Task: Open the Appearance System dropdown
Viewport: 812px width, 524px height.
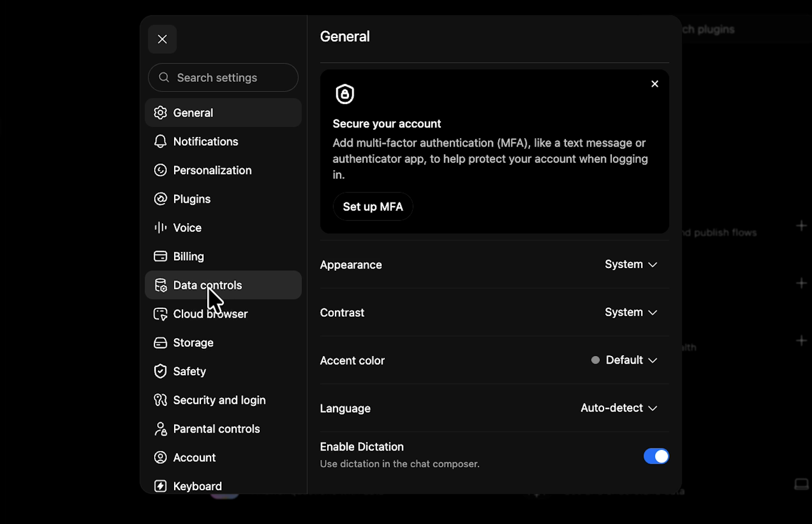Action: coord(631,265)
